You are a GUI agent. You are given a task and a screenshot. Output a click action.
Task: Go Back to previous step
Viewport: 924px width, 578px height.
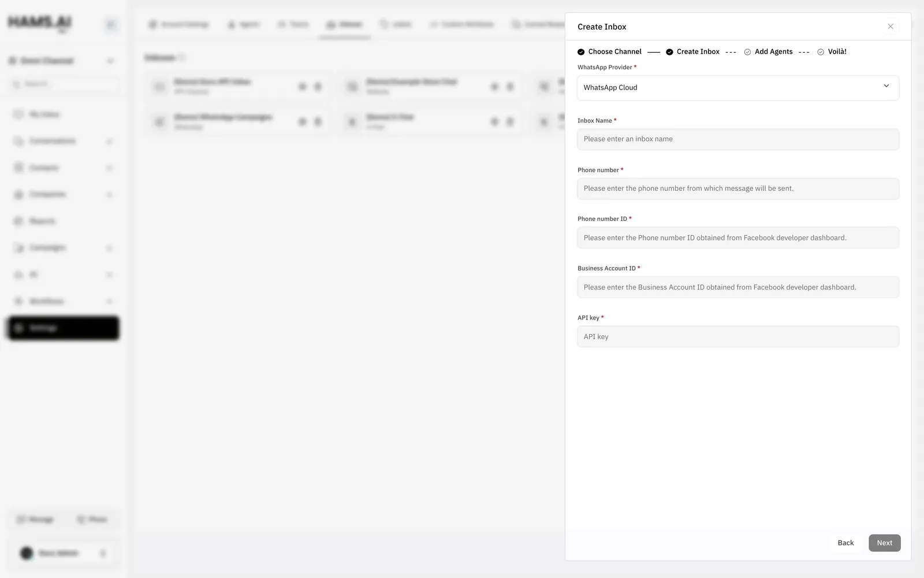(x=845, y=543)
